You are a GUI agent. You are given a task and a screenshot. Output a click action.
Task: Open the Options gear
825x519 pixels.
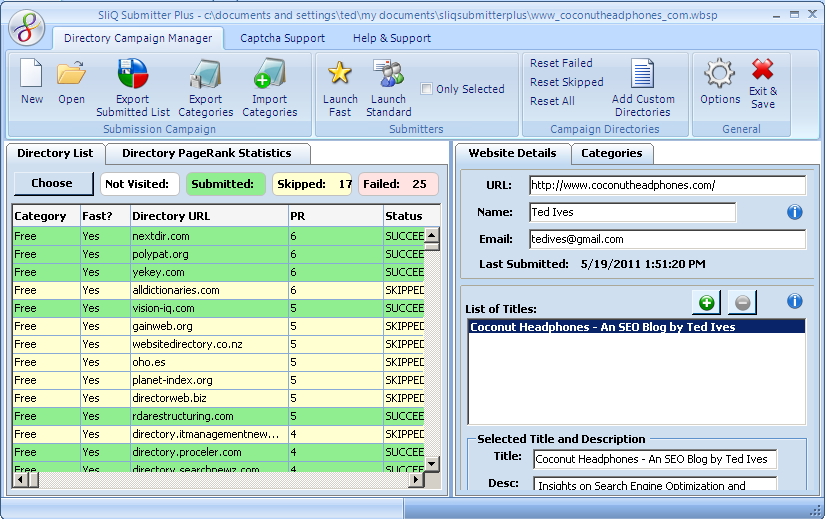tap(720, 82)
